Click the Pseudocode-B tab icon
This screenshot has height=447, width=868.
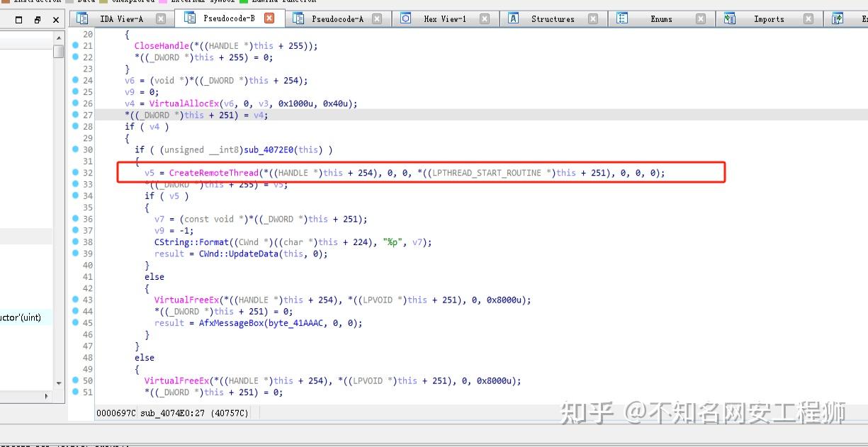[189, 18]
